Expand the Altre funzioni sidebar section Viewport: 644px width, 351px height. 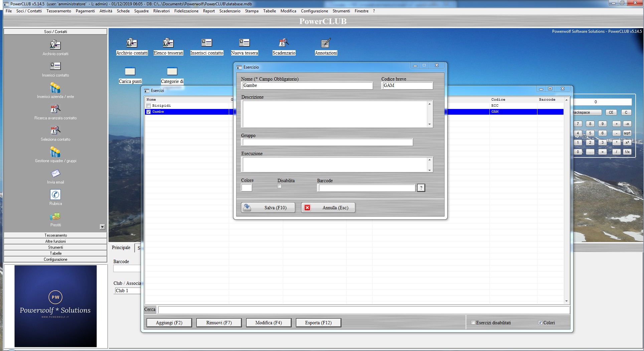pos(55,241)
